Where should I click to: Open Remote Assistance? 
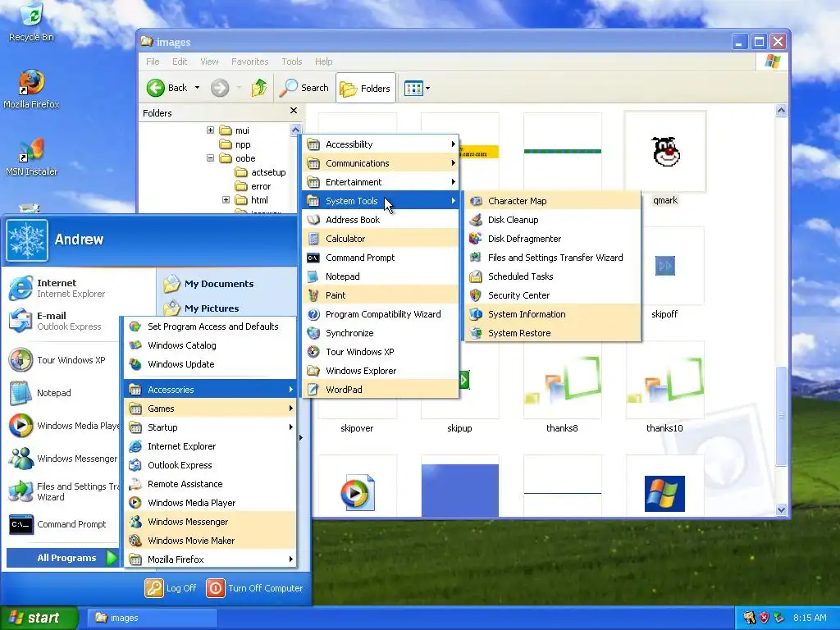click(x=210, y=484)
